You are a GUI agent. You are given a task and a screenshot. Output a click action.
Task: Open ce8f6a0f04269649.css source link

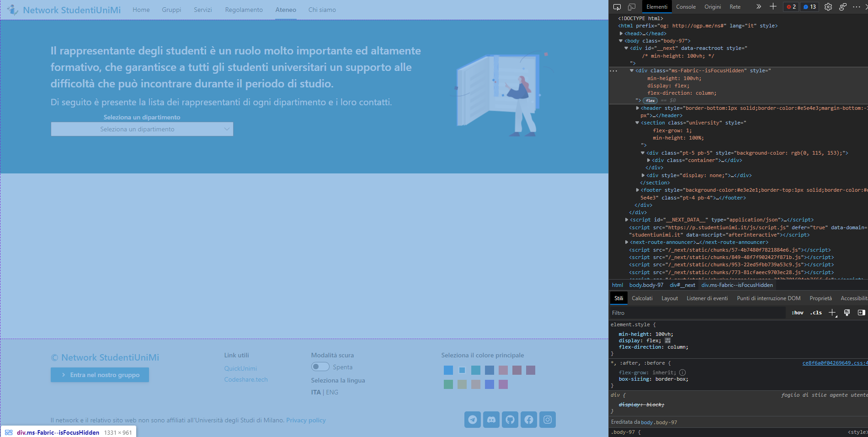pos(835,363)
